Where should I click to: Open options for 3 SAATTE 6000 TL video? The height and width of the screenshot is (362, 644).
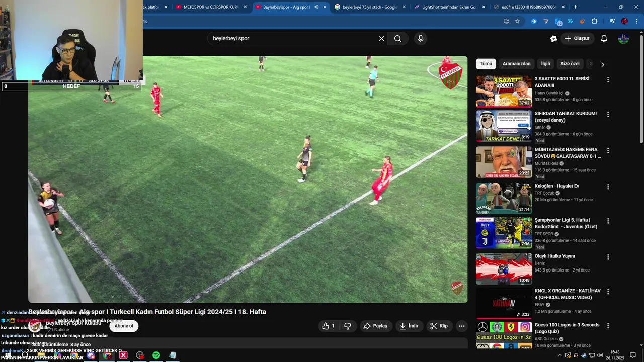pyautogui.click(x=608, y=80)
